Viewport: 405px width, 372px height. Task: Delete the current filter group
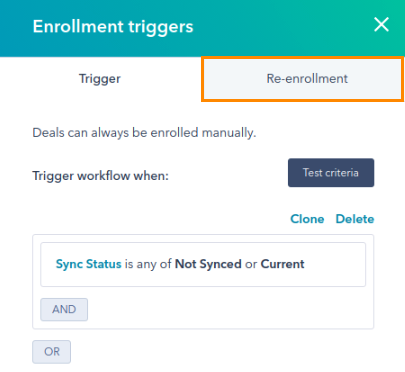pyautogui.click(x=355, y=219)
